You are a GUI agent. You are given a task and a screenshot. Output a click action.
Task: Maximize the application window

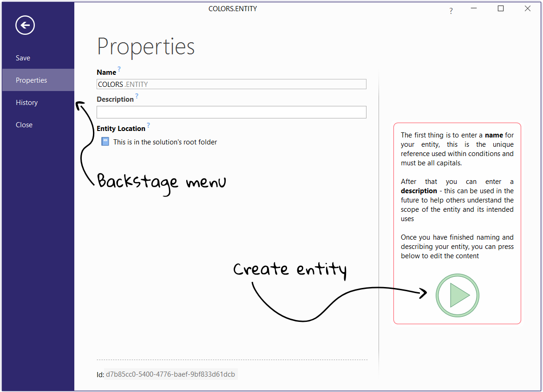click(x=501, y=8)
